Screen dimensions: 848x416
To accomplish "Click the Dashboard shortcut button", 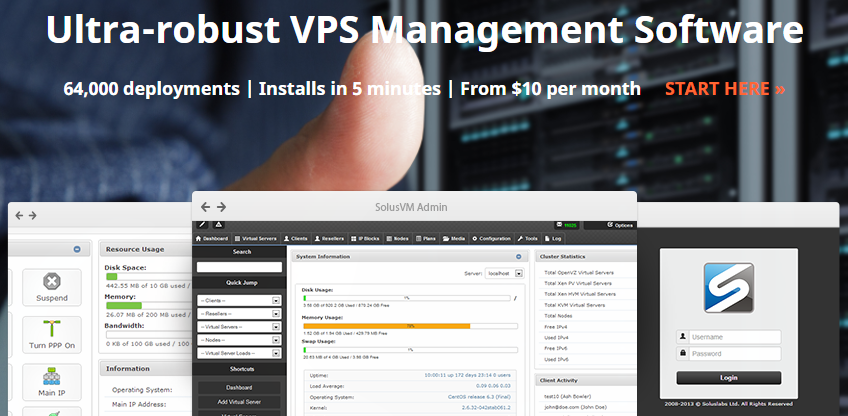I will 239,388.
